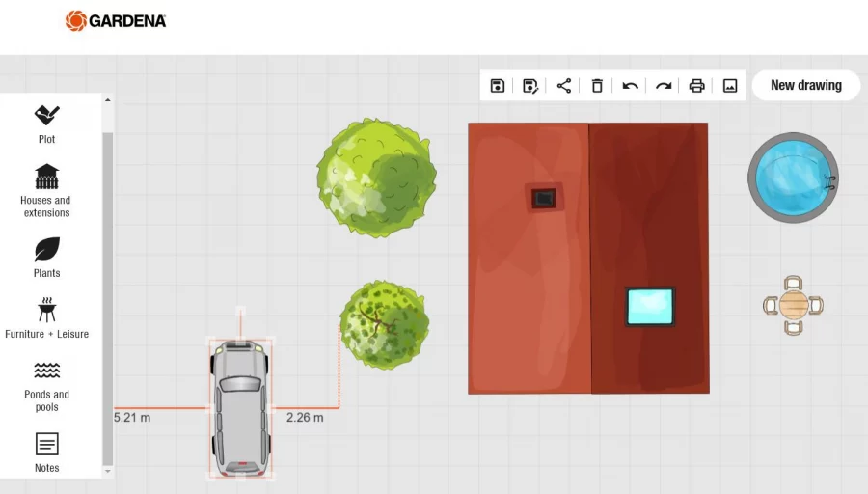Click the trash Delete icon
Image resolution: width=868 pixels, height=494 pixels.
click(x=597, y=86)
